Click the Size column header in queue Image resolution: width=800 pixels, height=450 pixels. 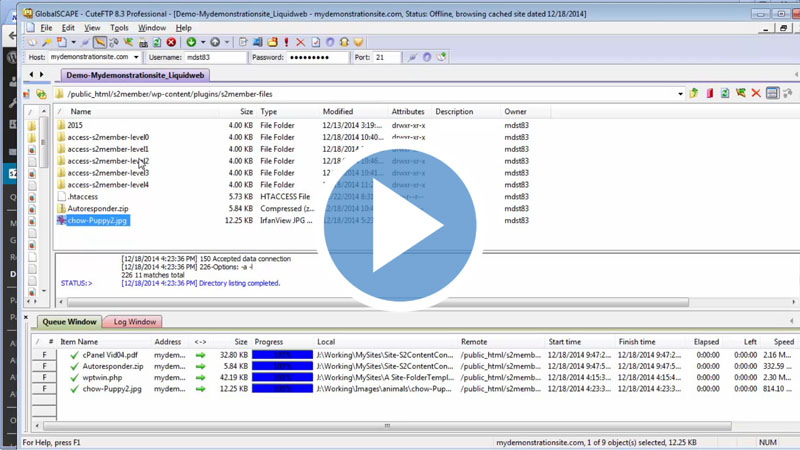coord(240,342)
